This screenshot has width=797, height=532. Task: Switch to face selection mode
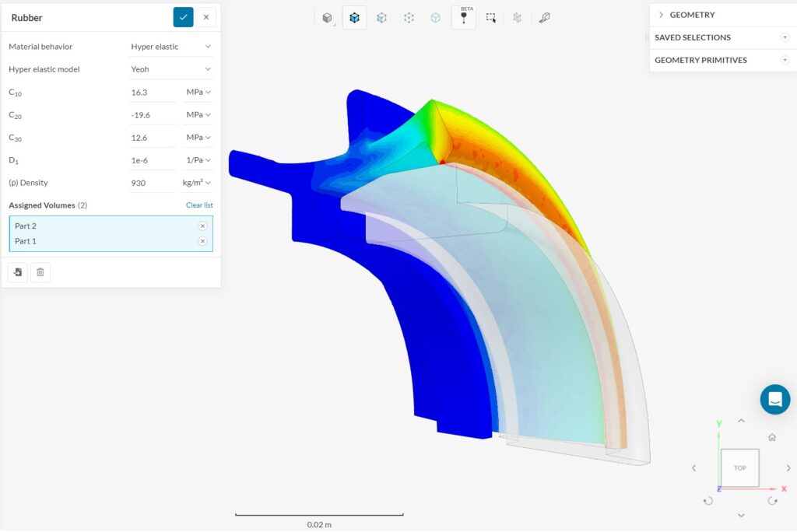381,17
